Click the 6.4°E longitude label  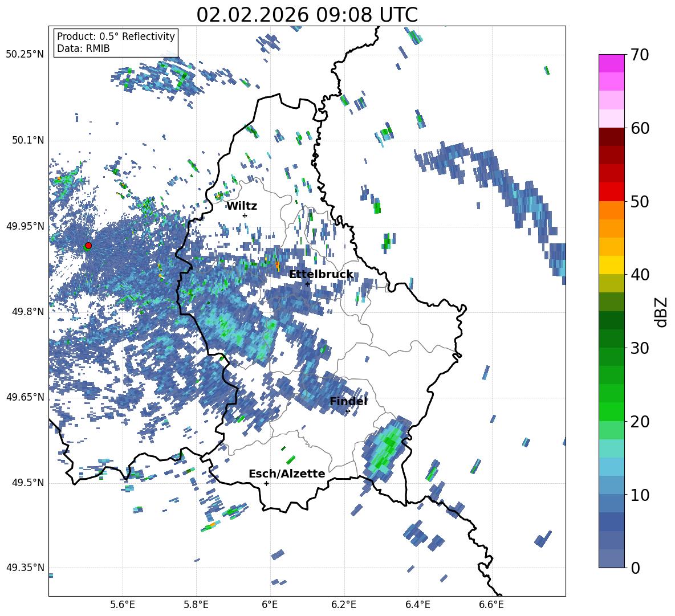(417, 605)
